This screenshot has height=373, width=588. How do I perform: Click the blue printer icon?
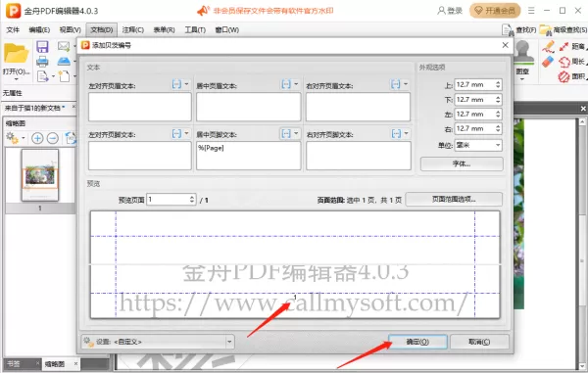point(42,61)
